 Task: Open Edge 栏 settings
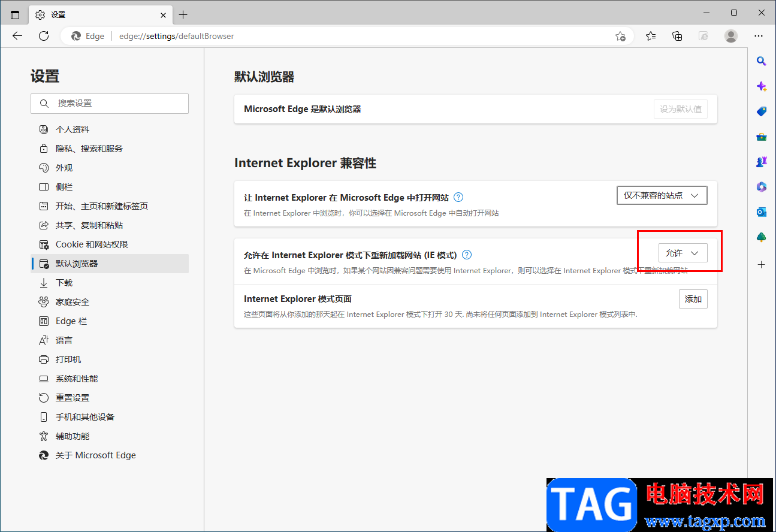coord(110,321)
